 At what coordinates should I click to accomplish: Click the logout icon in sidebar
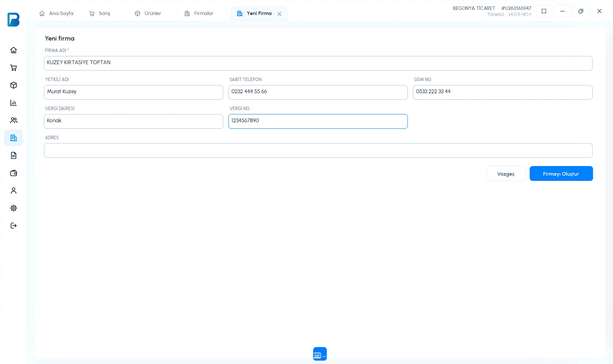pos(13,226)
